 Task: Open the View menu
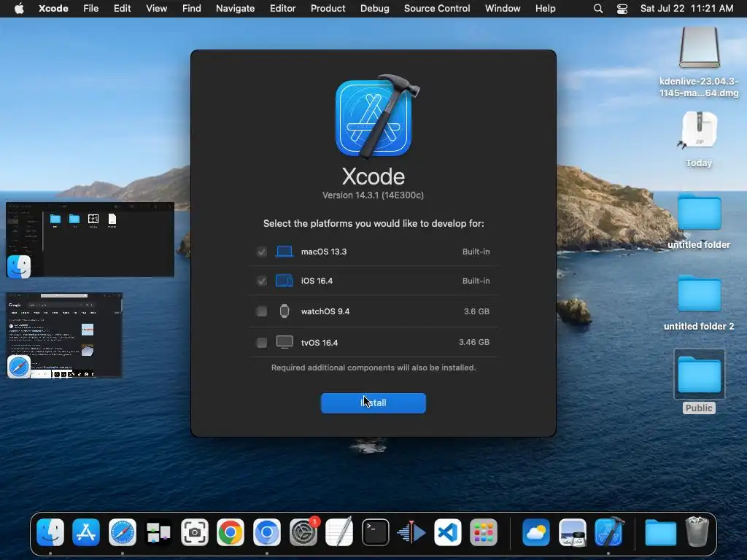pos(156,9)
